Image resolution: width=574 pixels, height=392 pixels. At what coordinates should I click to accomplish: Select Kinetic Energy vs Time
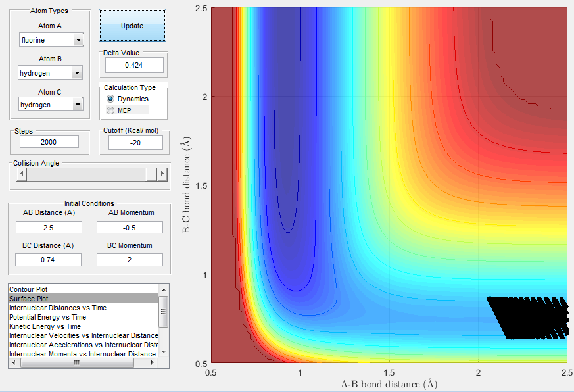click(84, 326)
